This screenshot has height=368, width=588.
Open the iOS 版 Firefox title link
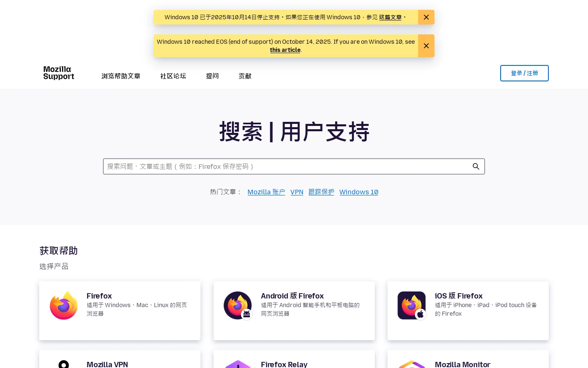(x=459, y=296)
